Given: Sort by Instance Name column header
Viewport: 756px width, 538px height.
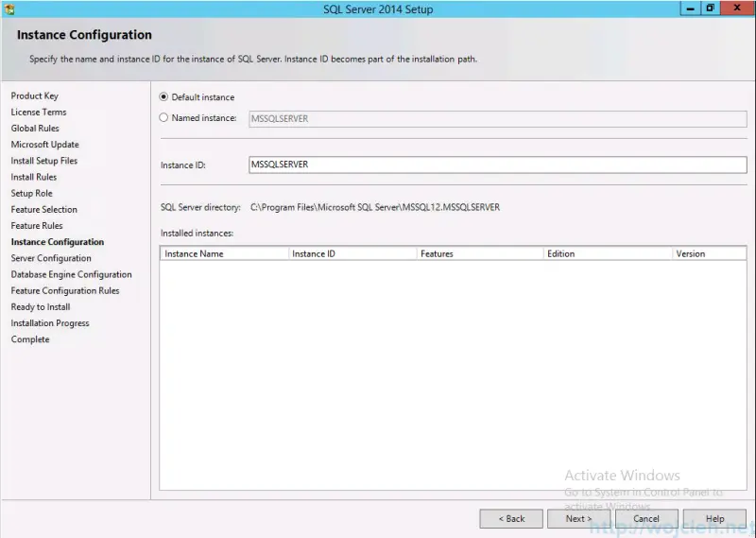Looking at the screenshot, I should (x=224, y=253).
